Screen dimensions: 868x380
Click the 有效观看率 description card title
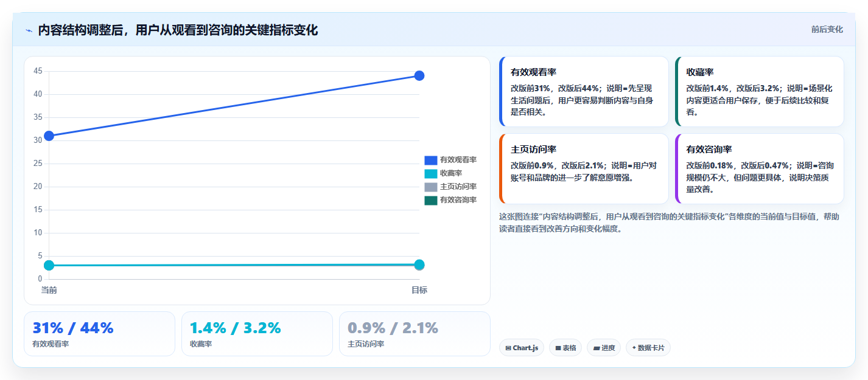tap(533, 72)
